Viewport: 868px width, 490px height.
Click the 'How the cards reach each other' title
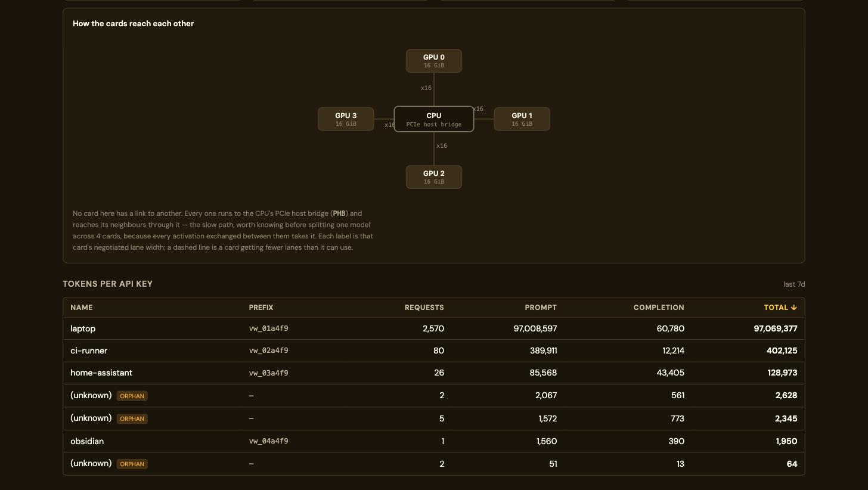click(133, 24)
